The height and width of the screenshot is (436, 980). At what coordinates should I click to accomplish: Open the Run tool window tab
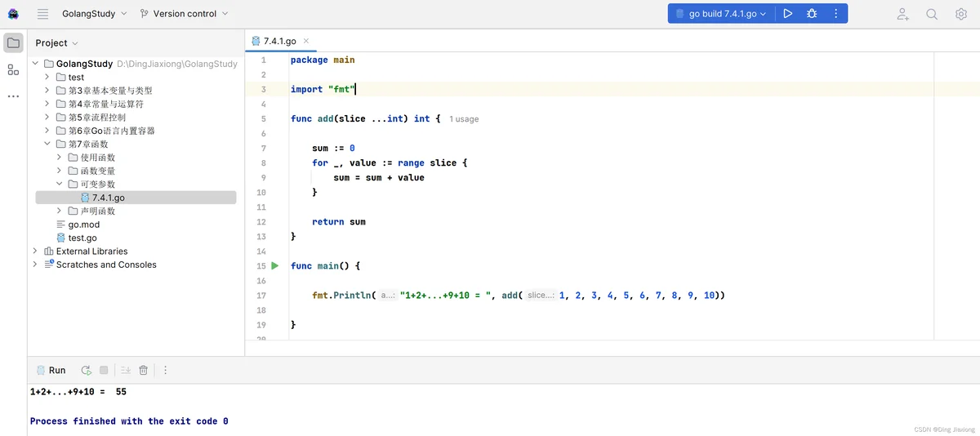pyautogui.click(x=51, y=370)
